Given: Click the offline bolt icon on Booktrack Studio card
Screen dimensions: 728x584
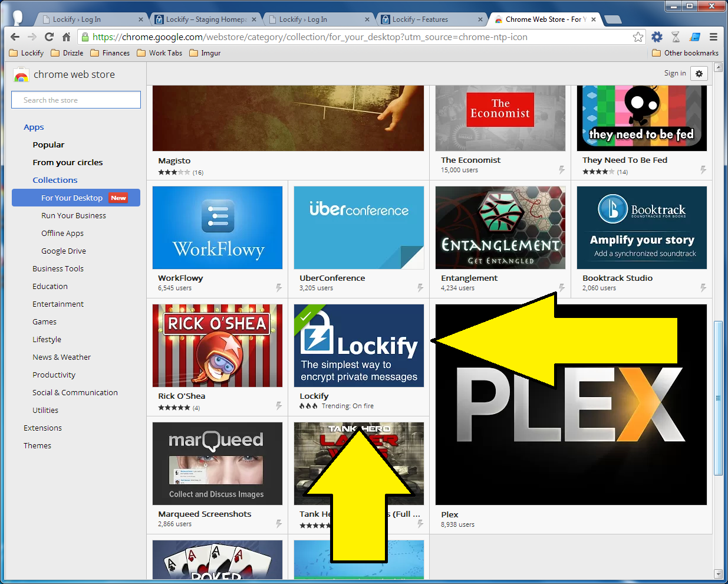Looking at the screenshot, I should pyautogui.click(x=703, y=288).
